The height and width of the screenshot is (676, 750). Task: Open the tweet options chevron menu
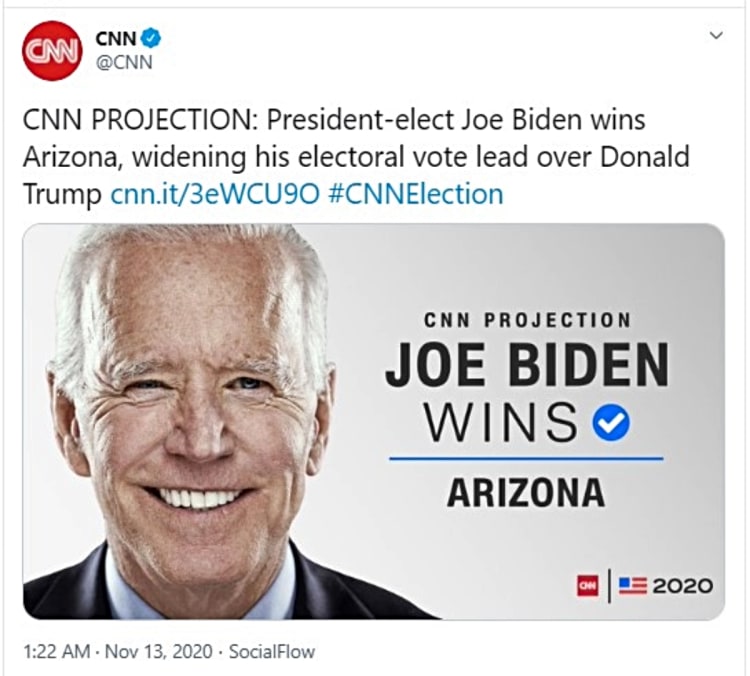[x=715, y=35]
